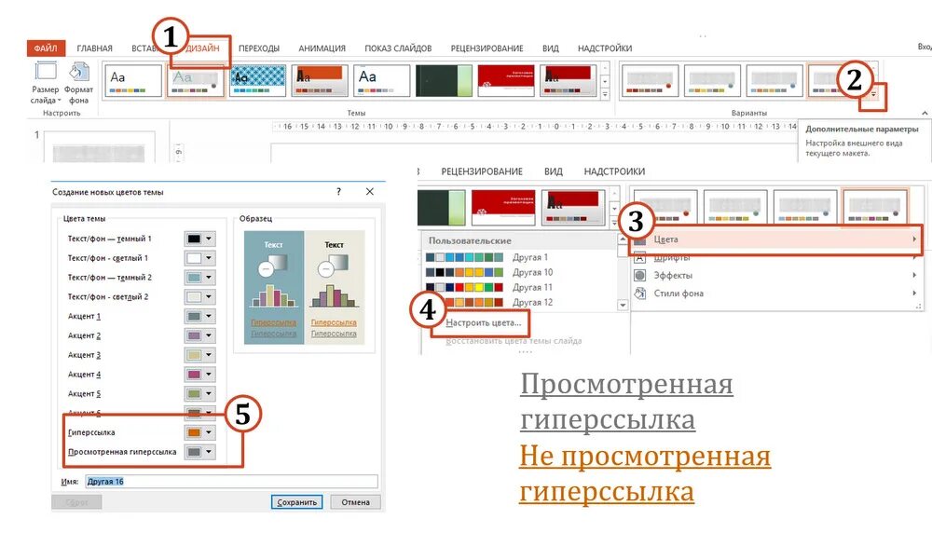Open Дополнительные параметры arrow in Варианты group
The width and height of the screenshot is (932, 560).
click(x=873, y=95)
